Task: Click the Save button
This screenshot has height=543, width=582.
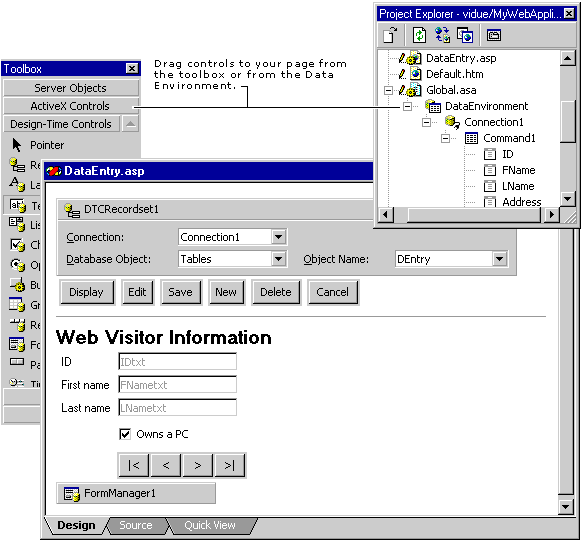Action: [x=181, y=292]
